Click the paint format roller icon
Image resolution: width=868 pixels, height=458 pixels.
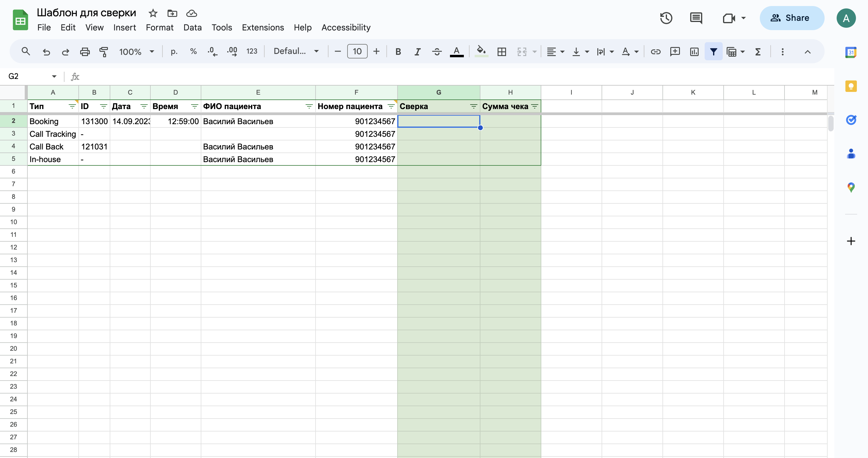[103, 52]
